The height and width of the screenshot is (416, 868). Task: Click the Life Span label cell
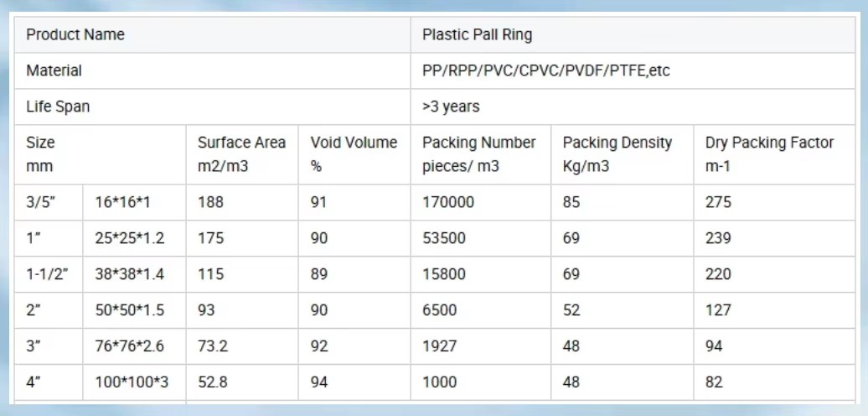213,107
